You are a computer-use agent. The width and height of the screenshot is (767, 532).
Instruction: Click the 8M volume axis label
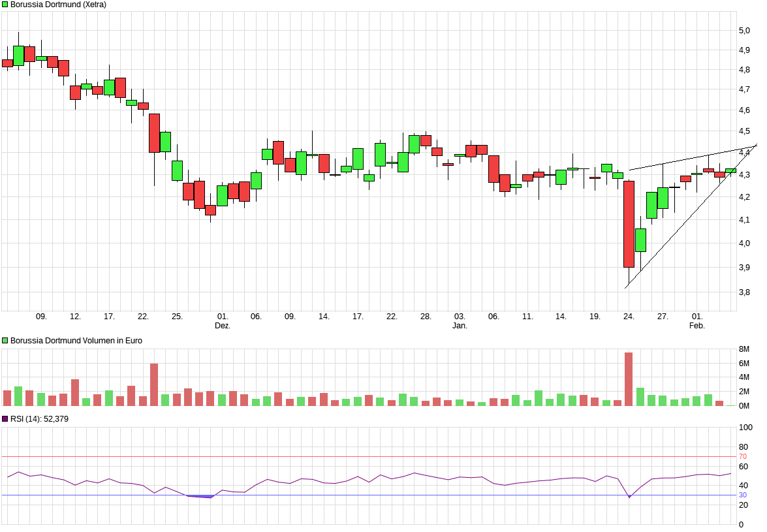(x=744, y=349)
